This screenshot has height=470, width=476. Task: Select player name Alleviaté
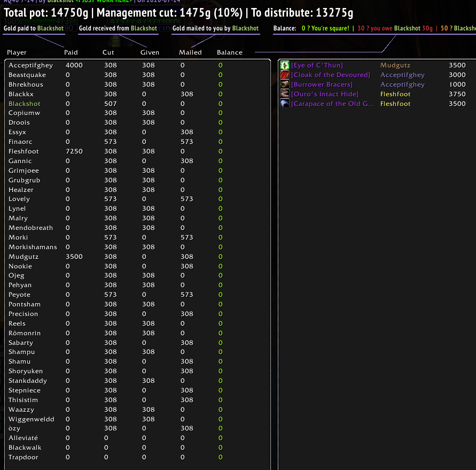pyautogui.click(x=23, y=438)
